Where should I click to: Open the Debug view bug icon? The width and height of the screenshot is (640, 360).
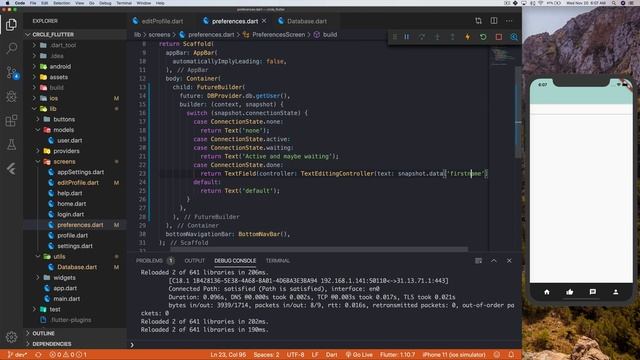point(11,96)
